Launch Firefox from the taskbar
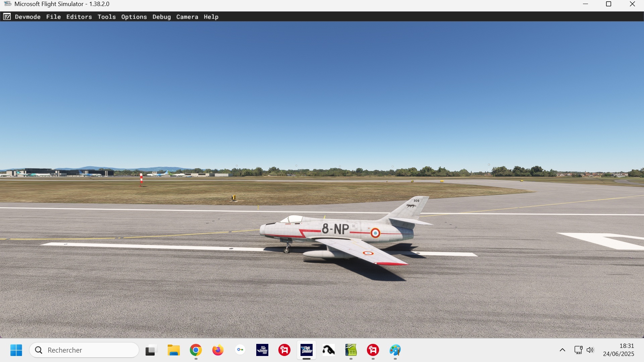 (218, 350)
